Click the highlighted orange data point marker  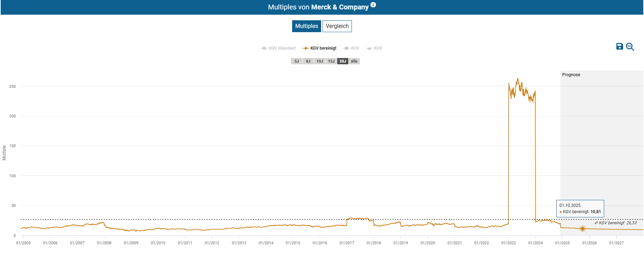(x=583, y=229)
